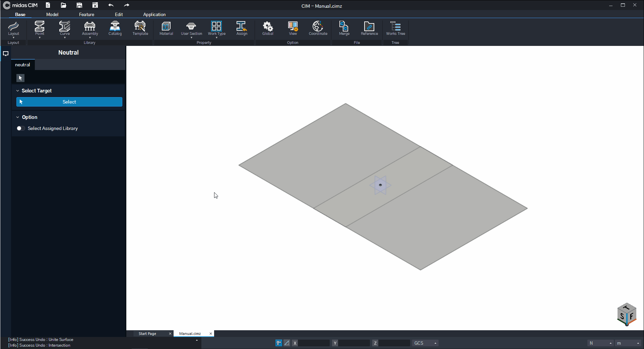Open the GCS coordinate system dropdown
Image resolution: width=644 pixels, height=349 pixels.
pos(425,343)
